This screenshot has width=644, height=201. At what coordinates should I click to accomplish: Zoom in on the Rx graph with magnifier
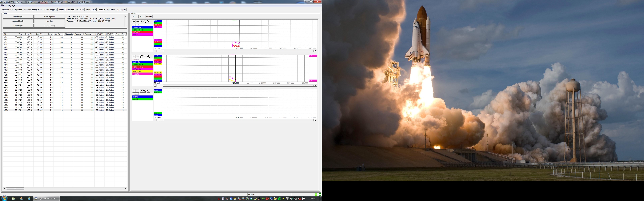145,56
